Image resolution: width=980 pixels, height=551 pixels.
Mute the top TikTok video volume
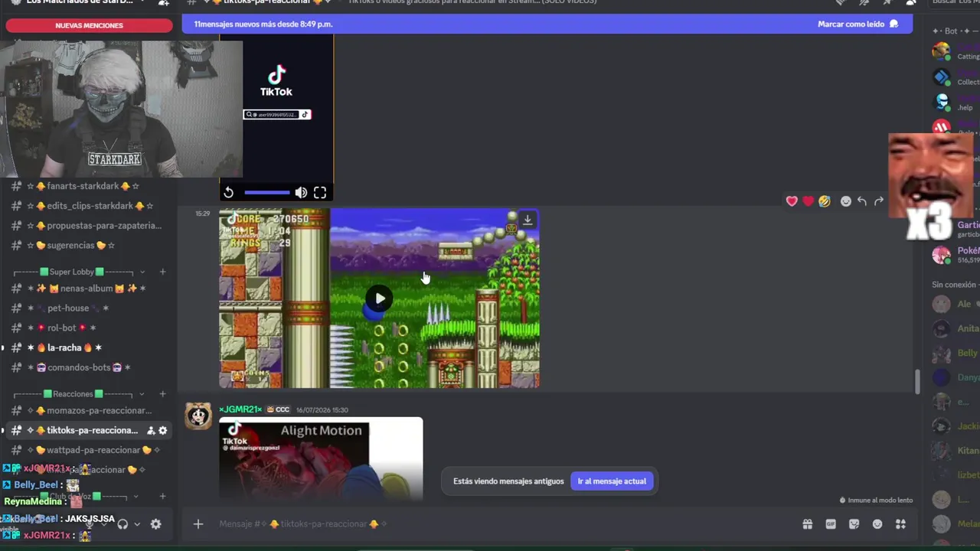pos(301,193)
